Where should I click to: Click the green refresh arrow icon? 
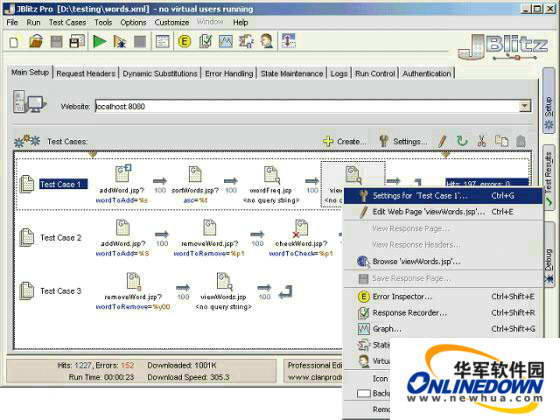pyautogui.click(x=462, y=141)
